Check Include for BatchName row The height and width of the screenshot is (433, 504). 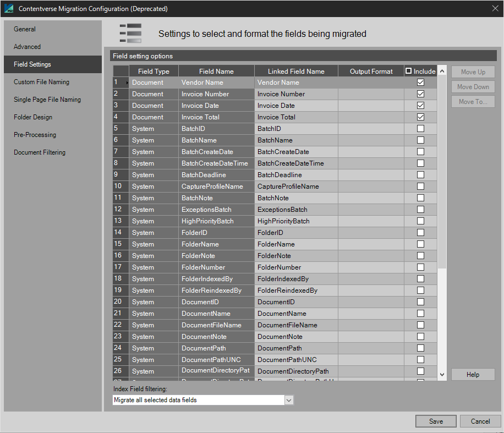(x=420, y=140)
